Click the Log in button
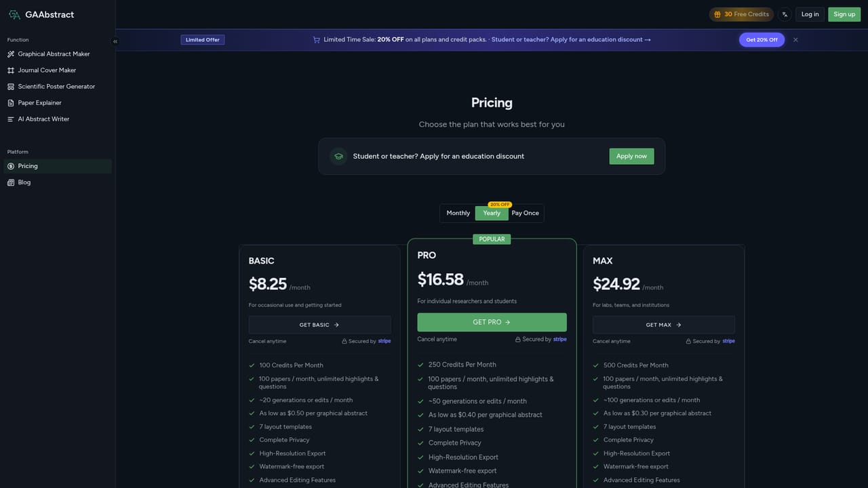868x488 pixels. (x=810, y=14)
